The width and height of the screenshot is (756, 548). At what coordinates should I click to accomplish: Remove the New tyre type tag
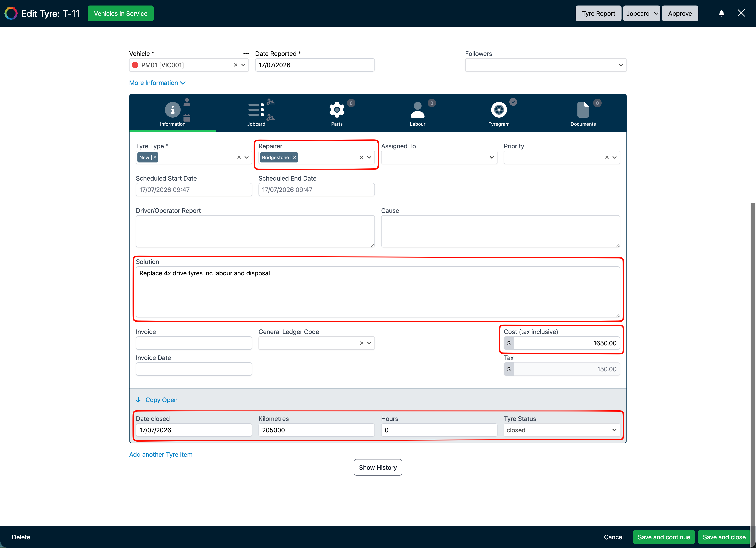coord(155,157)
